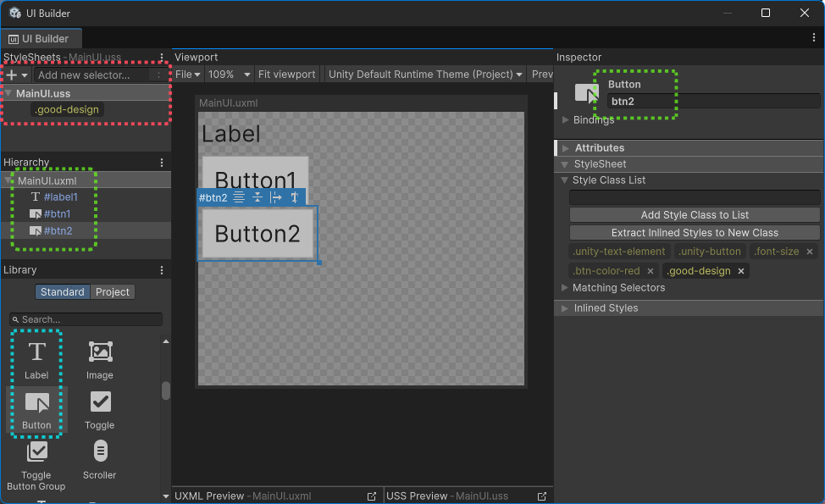The width and height of the screenshot is (825, 504).
Task: Switch Library to the Standard view
Action: 62,292
